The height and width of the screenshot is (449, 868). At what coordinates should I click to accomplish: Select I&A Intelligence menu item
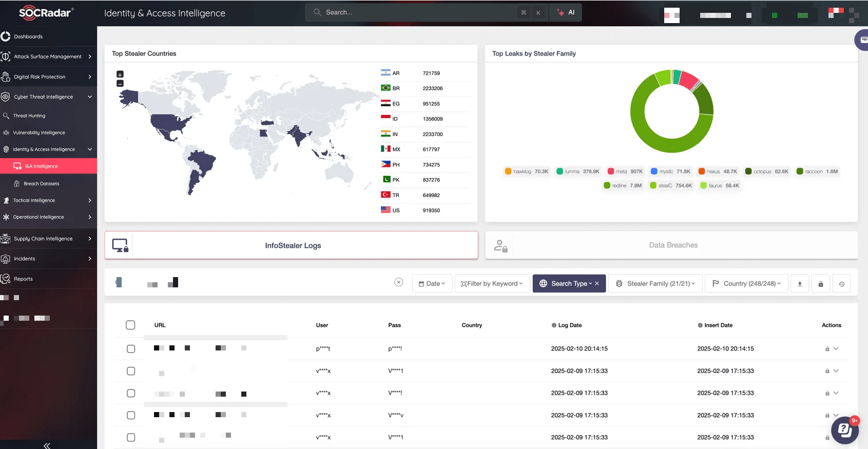48,166
